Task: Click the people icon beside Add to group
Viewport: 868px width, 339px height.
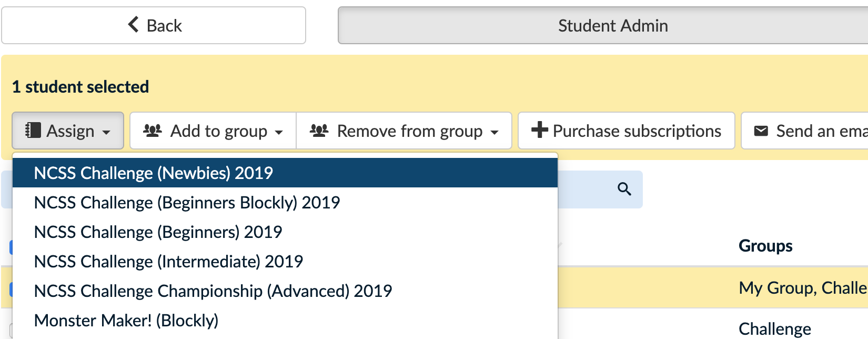Action: coord(153,130)
